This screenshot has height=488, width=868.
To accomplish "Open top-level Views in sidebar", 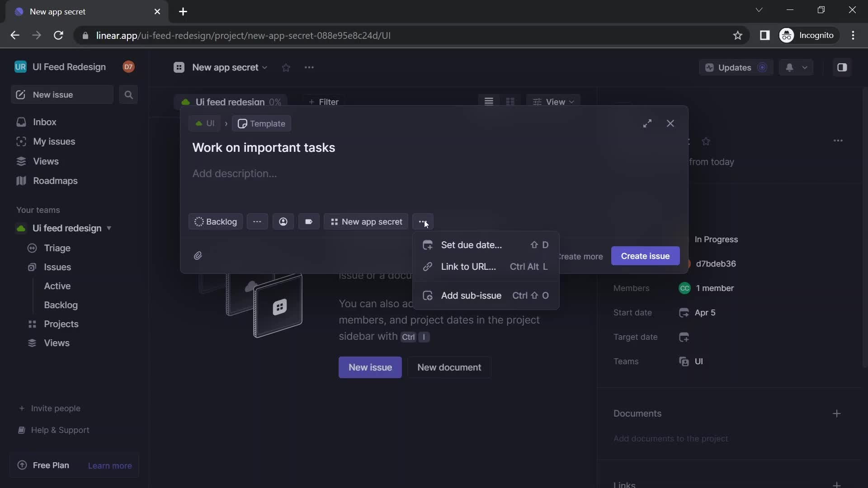I will 46,161.
